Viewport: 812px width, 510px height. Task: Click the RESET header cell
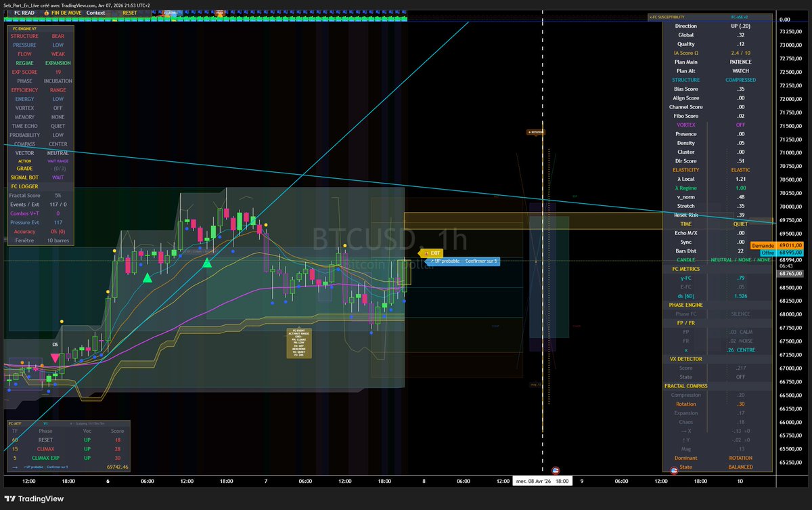[129, 13]
